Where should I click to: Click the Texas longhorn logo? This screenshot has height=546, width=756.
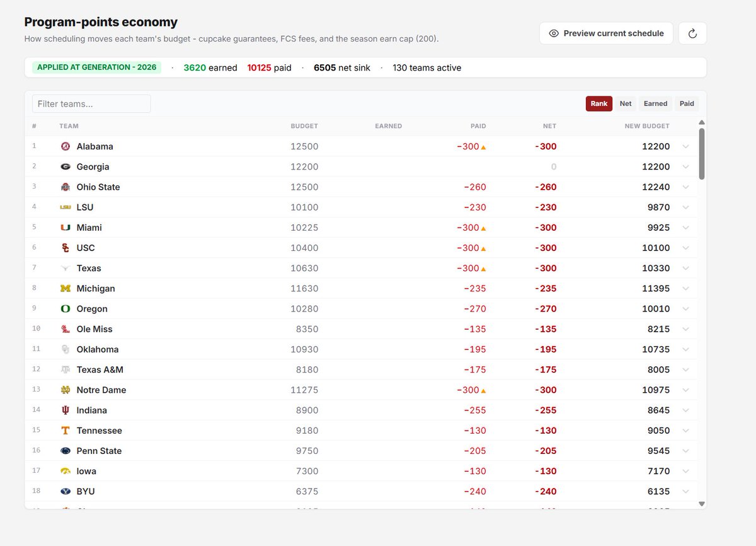point(66,268)
